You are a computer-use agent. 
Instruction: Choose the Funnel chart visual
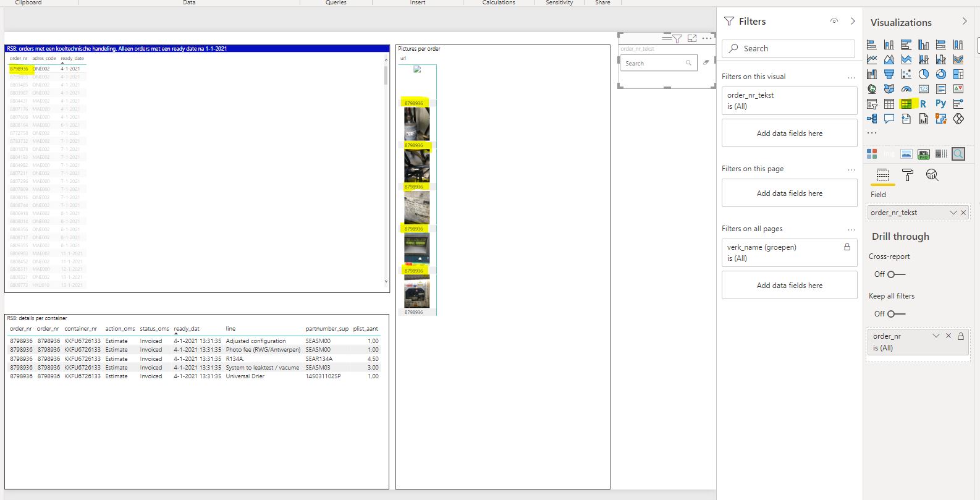point(889,74)
